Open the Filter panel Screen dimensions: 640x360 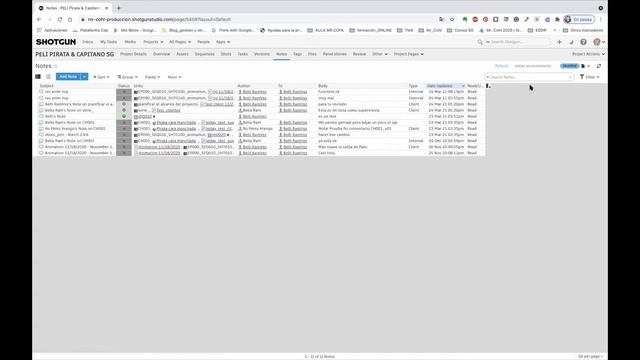point(589,77)
